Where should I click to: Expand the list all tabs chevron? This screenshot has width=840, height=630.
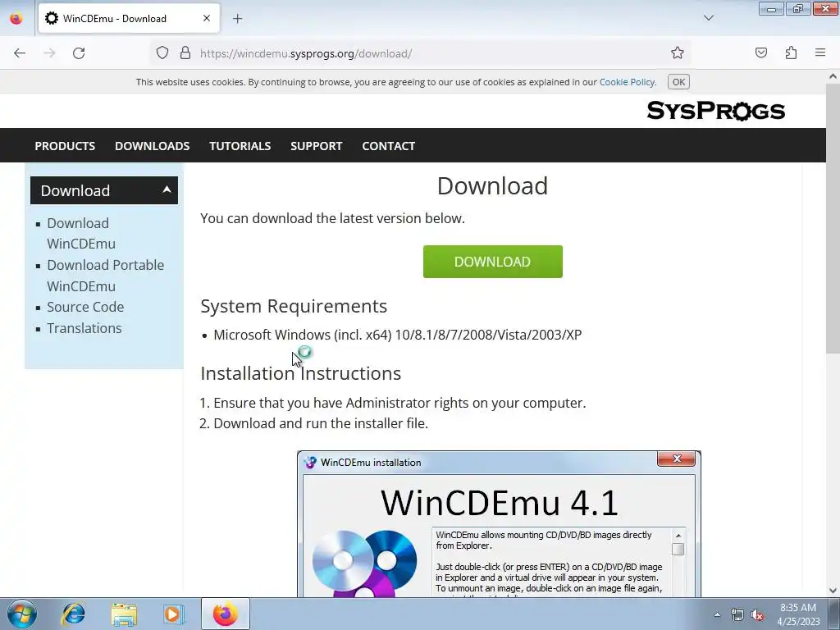708,18
